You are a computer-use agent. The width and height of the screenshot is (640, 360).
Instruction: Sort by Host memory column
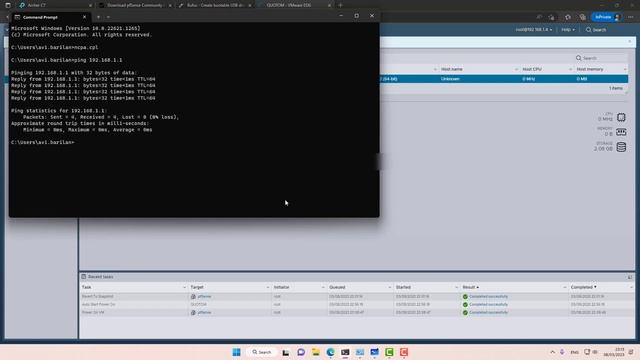click(x=590, y=69)
